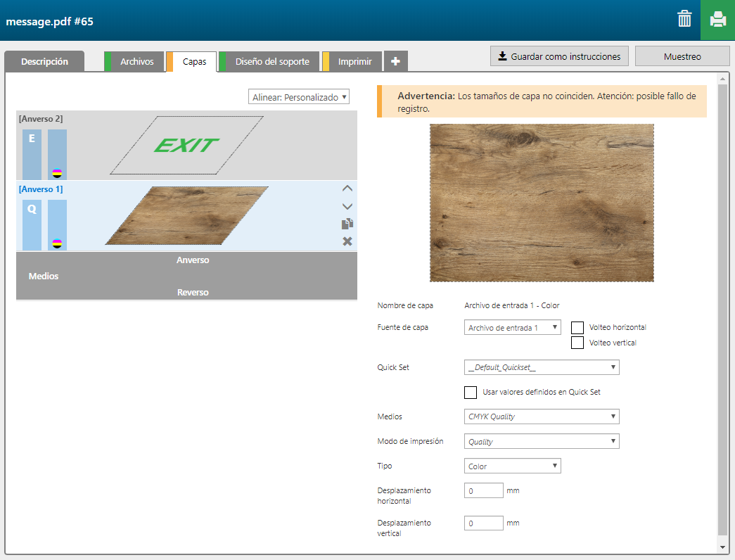Click the green printer icon
The image size is (735, 560).
click(x=717, y=20)
